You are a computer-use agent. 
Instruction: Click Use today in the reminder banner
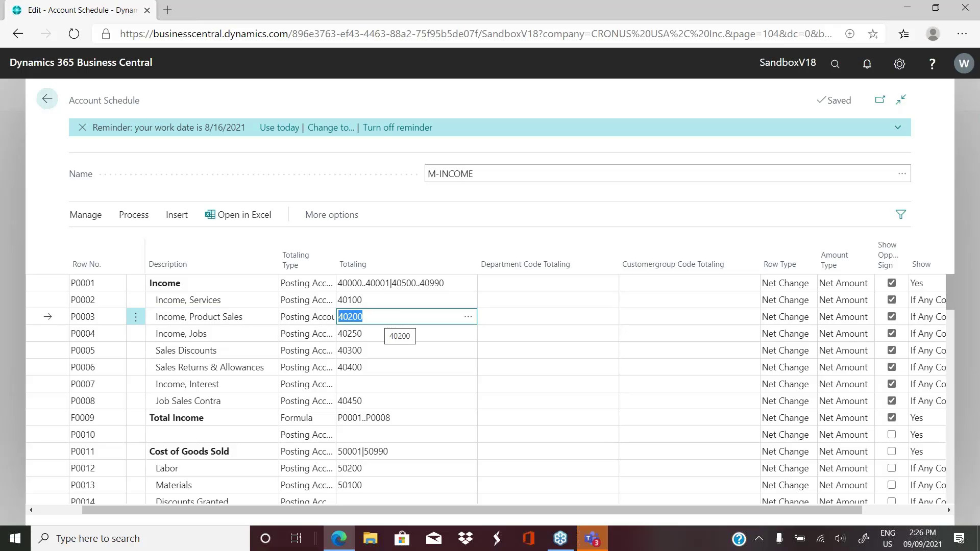[x=279, y=127]
